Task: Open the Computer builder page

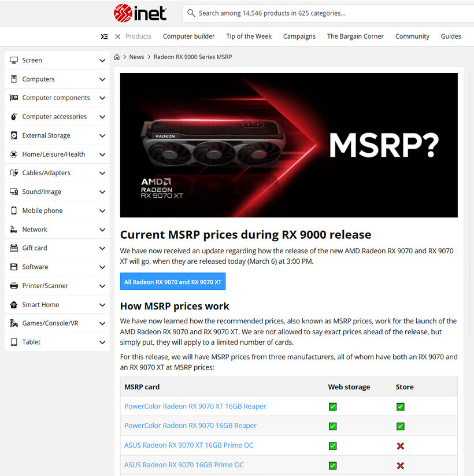Action: click(x=188, y=36)
